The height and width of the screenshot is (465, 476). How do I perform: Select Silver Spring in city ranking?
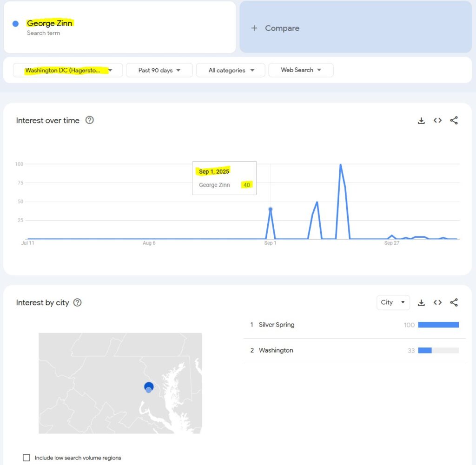point(277,325)
